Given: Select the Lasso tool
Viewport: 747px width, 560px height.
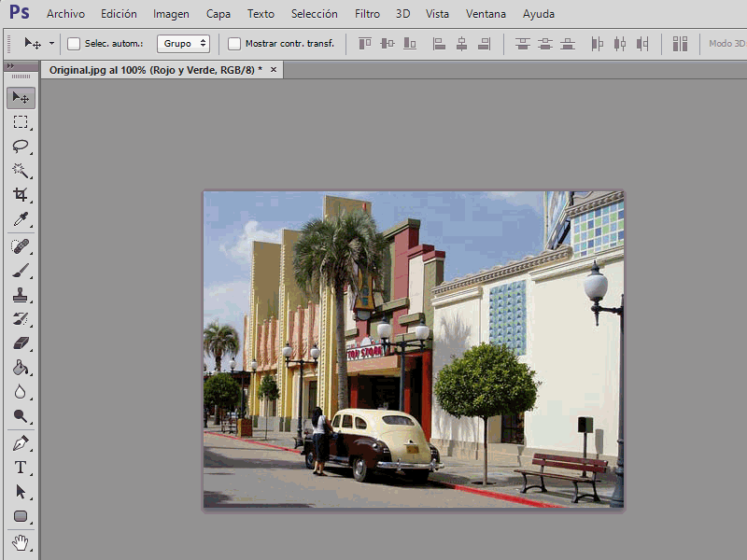Looking at the screenshot, I should tap(21, 147).
